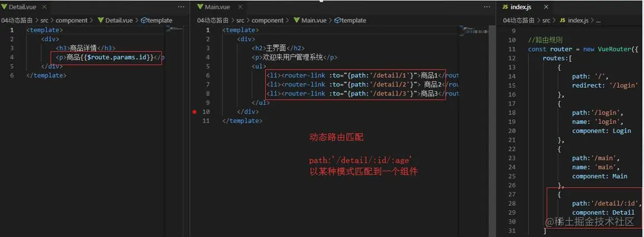
Task: Click the //路由规则 comment in index.js
Action: pyautogui.click(x=545, y=40)
